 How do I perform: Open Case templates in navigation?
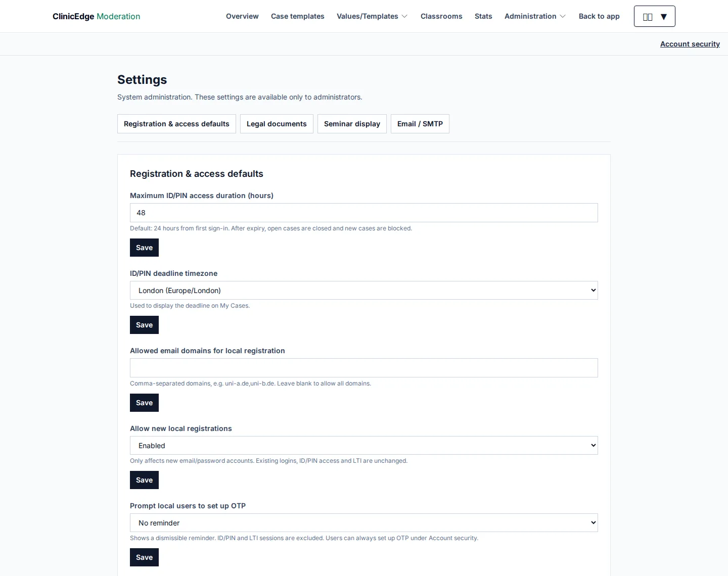click(x=298, y=16)
